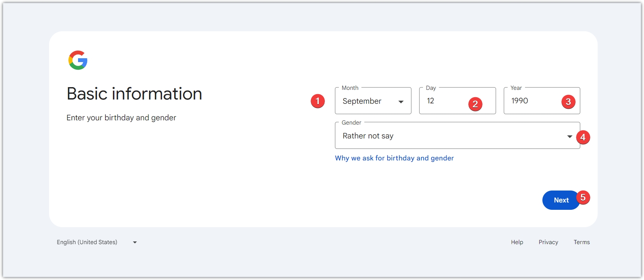
Task: Open the Privacy link in footer
Action: (x=548, y=242)
